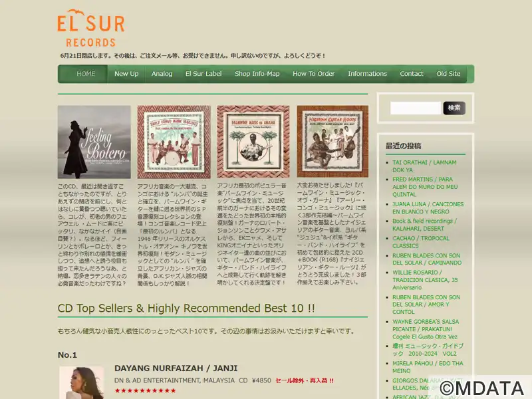The height and width of the screenshot is (399, 532).
Task: Open the Nigerian Guitar Roots album cover
Action: click(332, 141)
